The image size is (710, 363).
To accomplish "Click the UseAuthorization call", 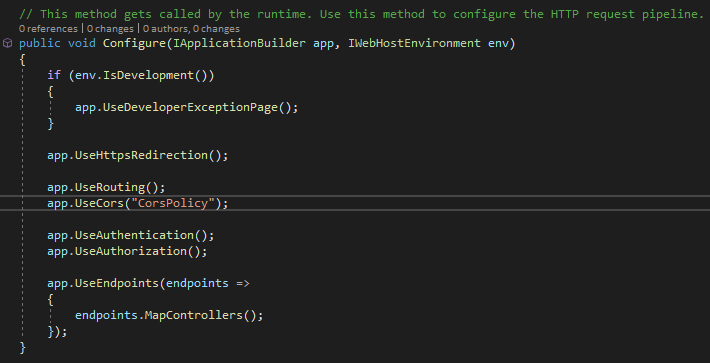I will 131,251.
